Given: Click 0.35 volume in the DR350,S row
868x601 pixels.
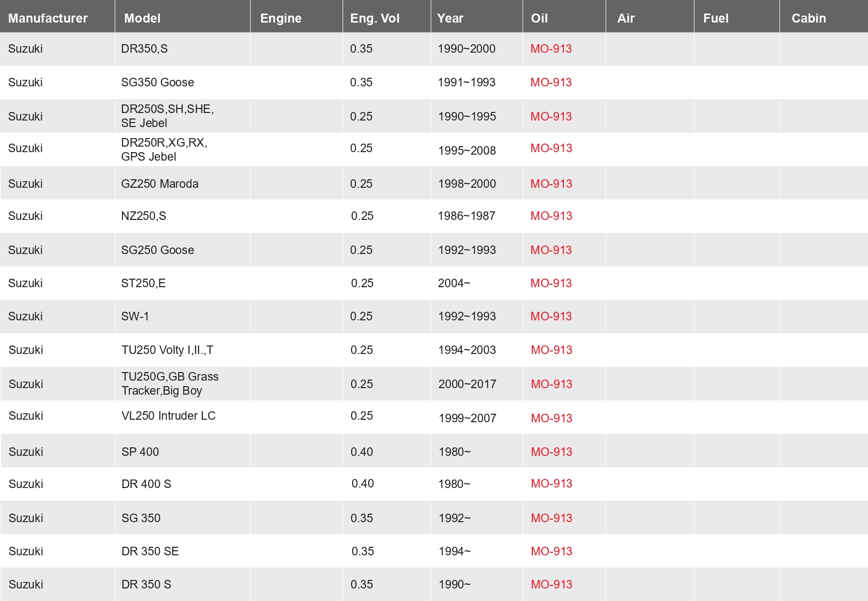Looking at the screenshot, I should tap(361, 49).
